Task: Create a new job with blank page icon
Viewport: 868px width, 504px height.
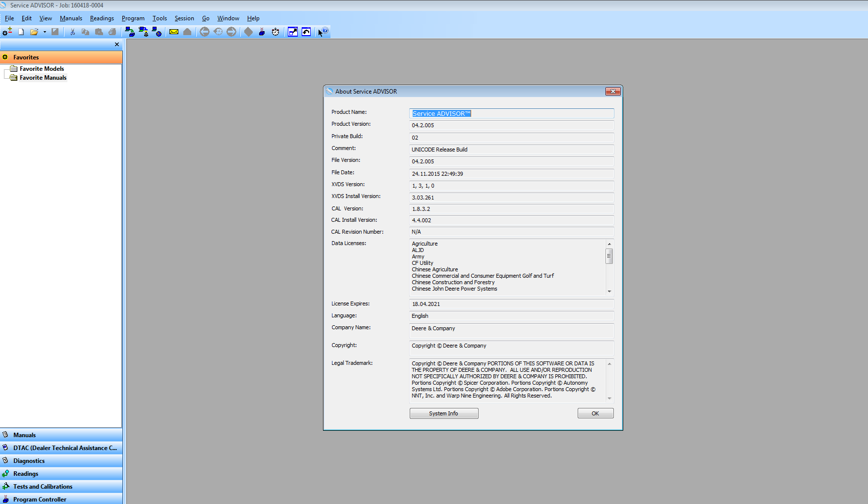Action: tap(21, 32)
